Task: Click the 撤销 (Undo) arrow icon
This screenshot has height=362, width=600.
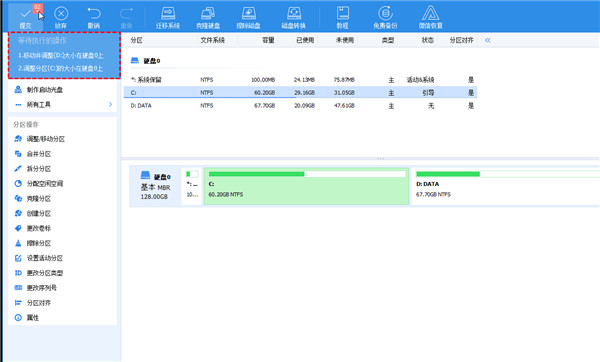Action: pos(94,14)
